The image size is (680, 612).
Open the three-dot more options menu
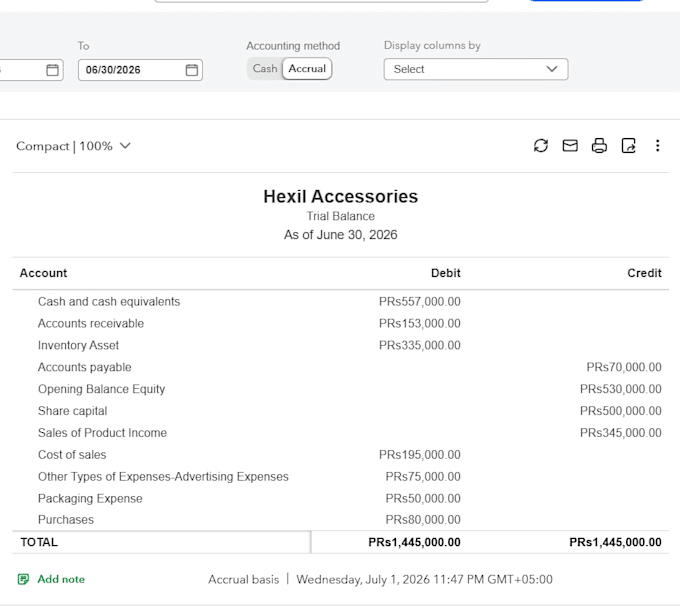(x=657, y=146)
